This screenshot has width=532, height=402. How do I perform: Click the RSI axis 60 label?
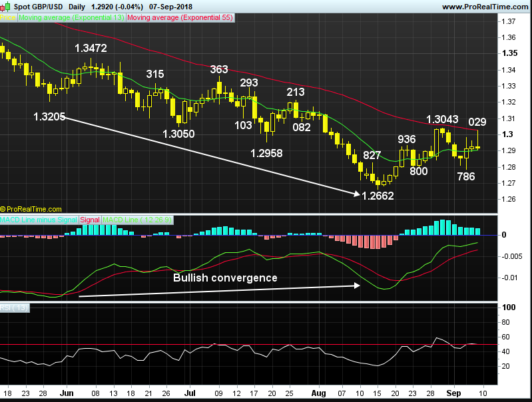coord(505,337)
